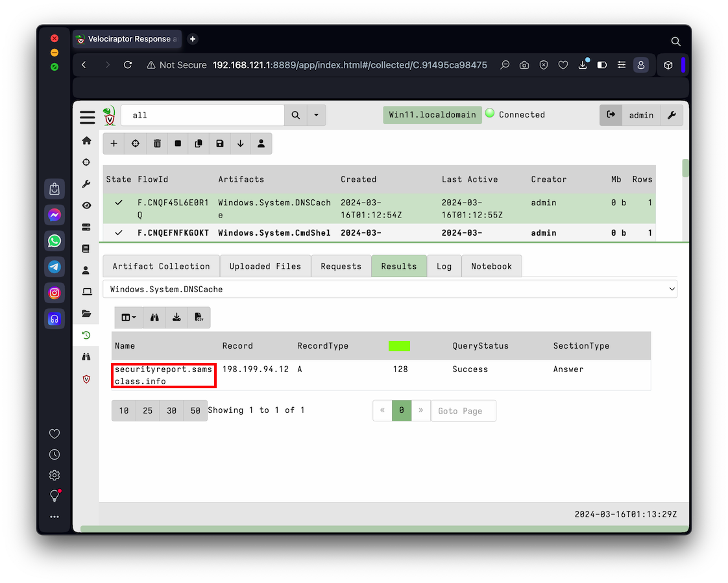Click the download arrow toolbar button
The image size is (728, 583).
click(x=241, y=143)
